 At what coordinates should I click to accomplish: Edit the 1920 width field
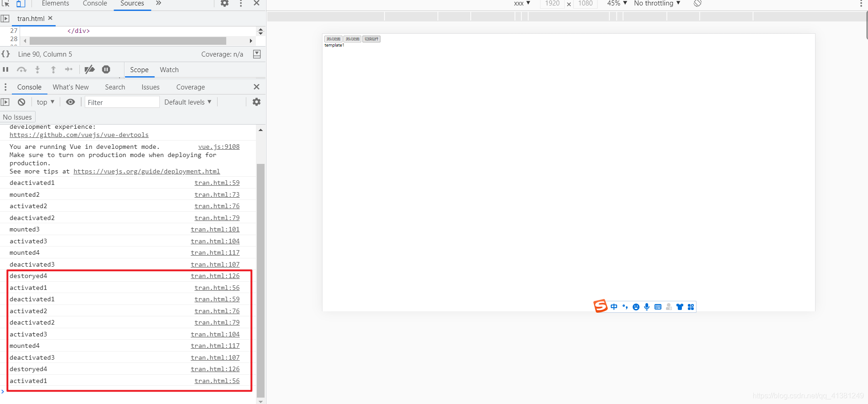(552, 3)
